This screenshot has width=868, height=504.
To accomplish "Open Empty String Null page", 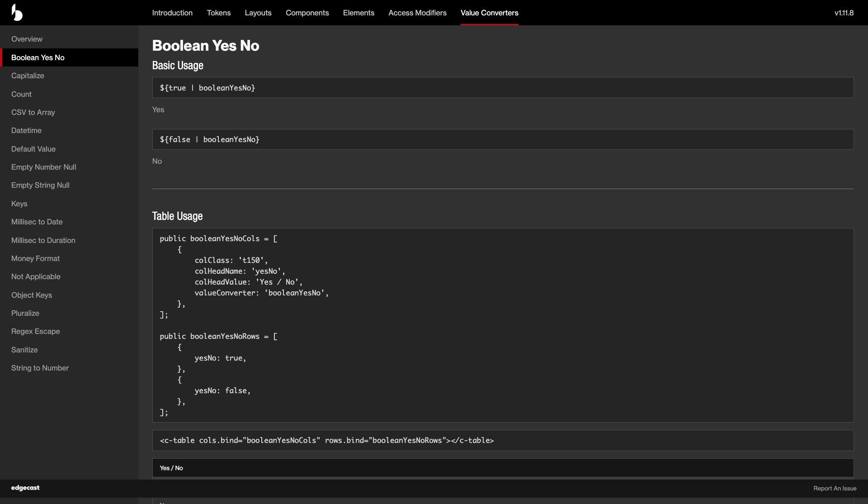I will (x=69, y=185).
